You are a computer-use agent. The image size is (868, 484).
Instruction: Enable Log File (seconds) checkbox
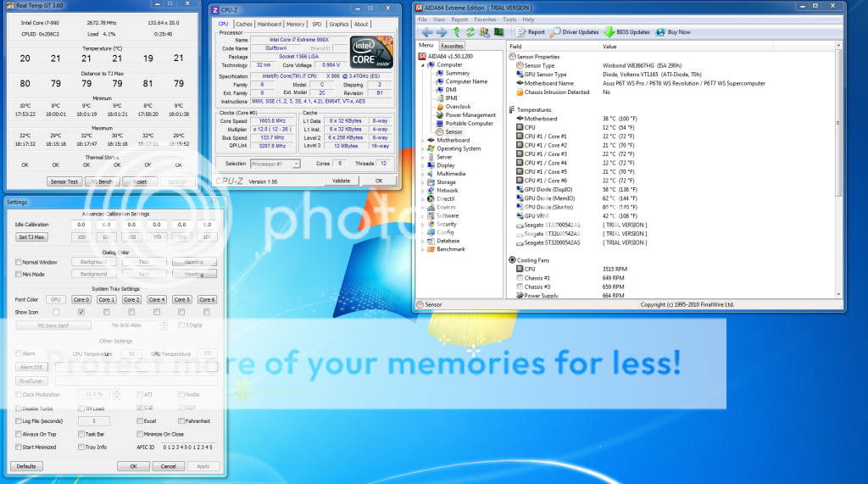[19, 421]
